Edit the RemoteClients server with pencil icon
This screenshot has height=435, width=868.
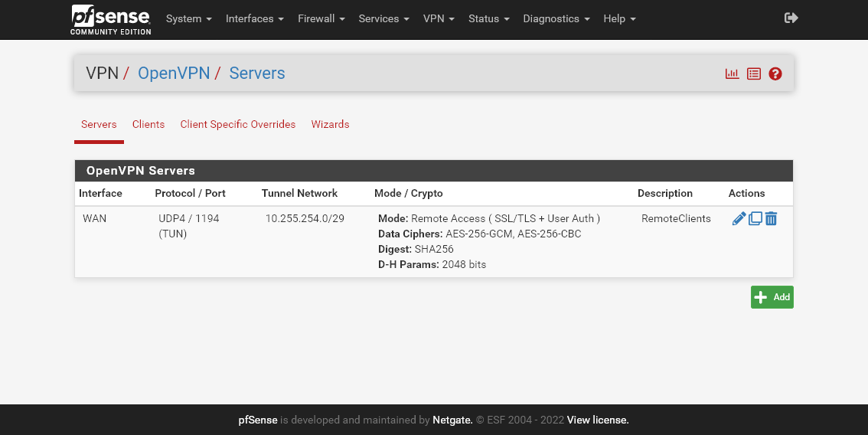click(x=739, y=219)
